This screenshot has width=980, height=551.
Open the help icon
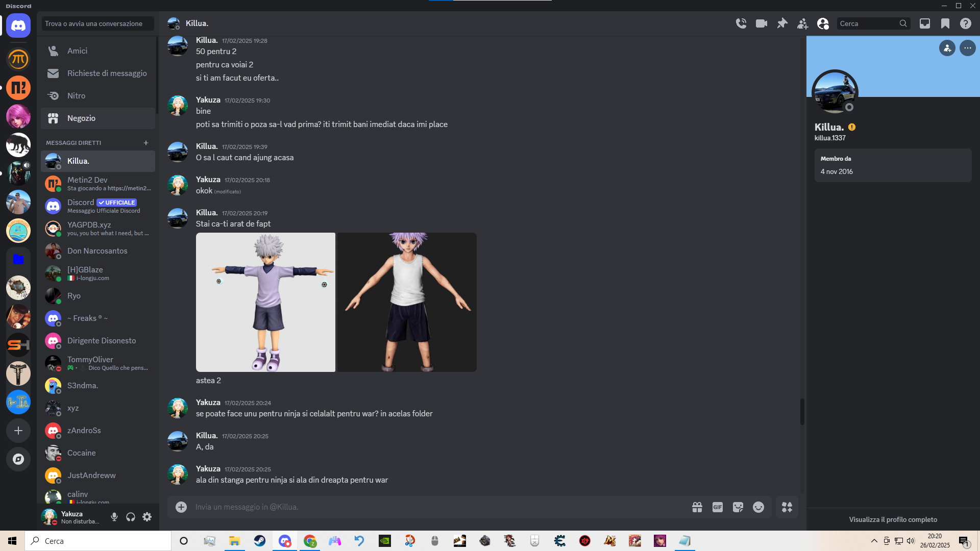tap(966, 23)
